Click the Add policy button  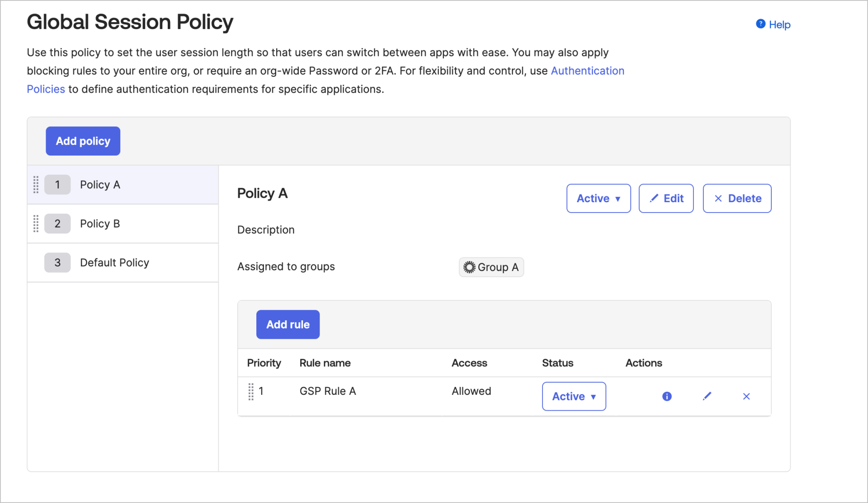click(83, 141)
